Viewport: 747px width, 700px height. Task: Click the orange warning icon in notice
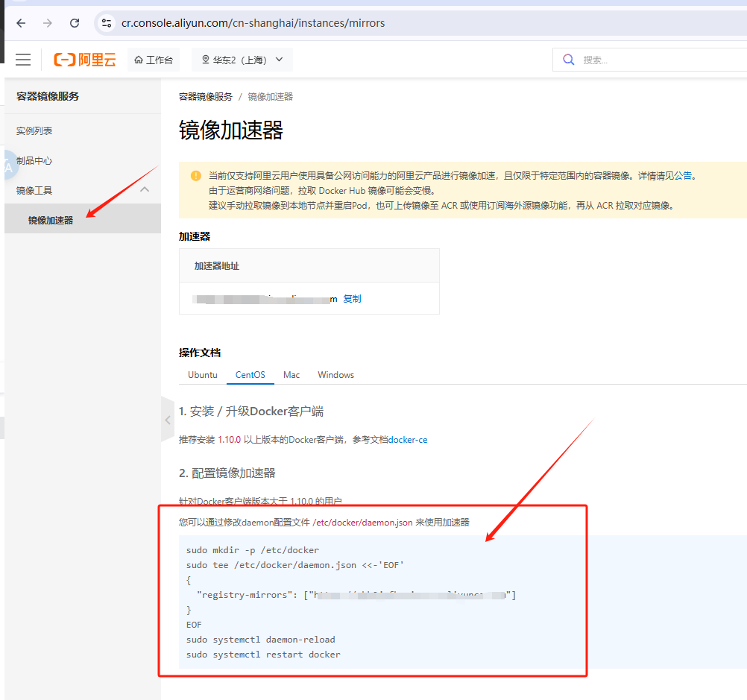point(196,176)
